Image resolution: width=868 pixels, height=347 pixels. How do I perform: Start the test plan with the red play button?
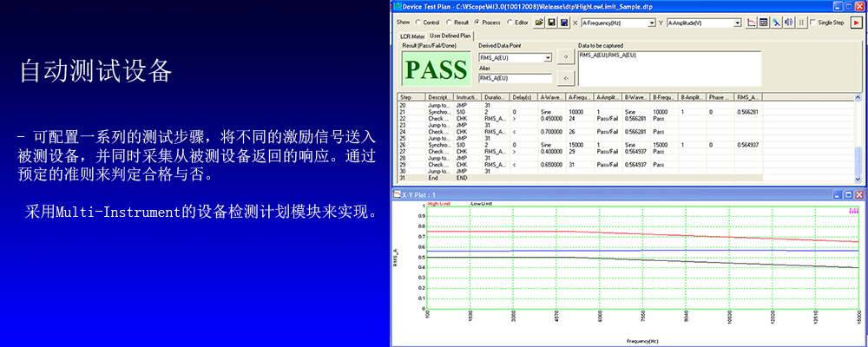tap(857, 23)
